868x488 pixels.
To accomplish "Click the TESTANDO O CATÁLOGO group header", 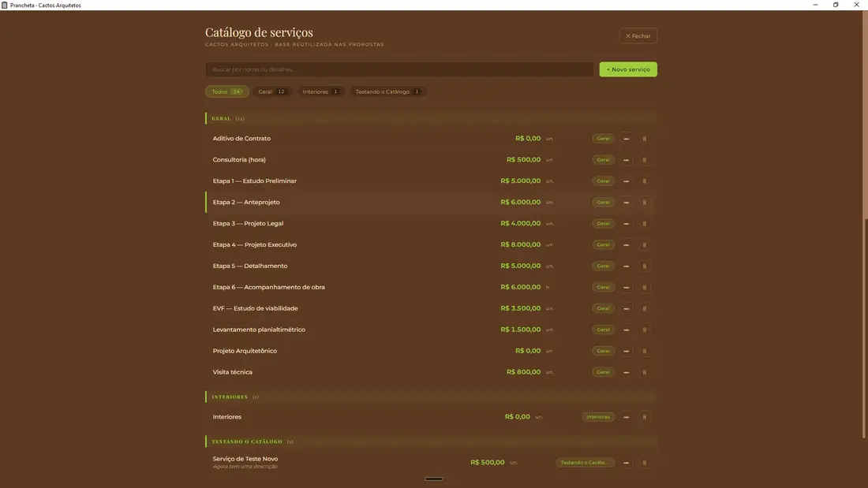I will pos(431,441).
